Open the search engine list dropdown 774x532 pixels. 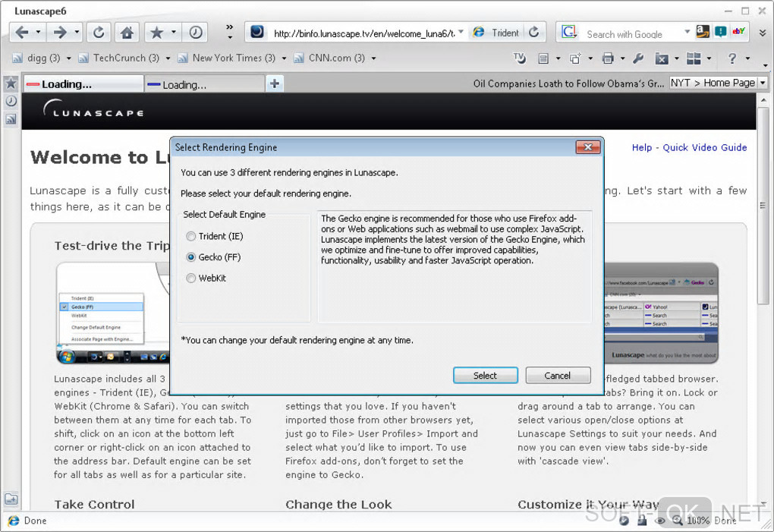tap(687, 33)
